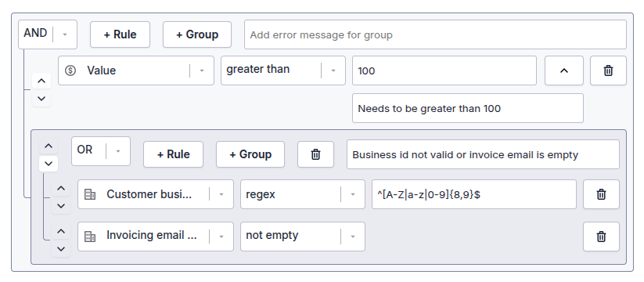
Task: Add a nested group inside the OR group
Action: 250,154
